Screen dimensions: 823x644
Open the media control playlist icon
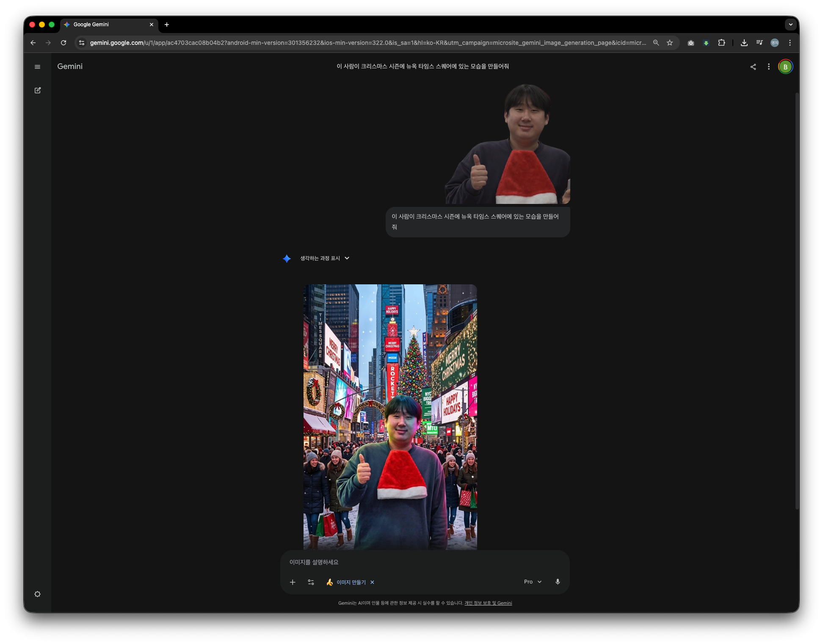(x=759, y=43)
